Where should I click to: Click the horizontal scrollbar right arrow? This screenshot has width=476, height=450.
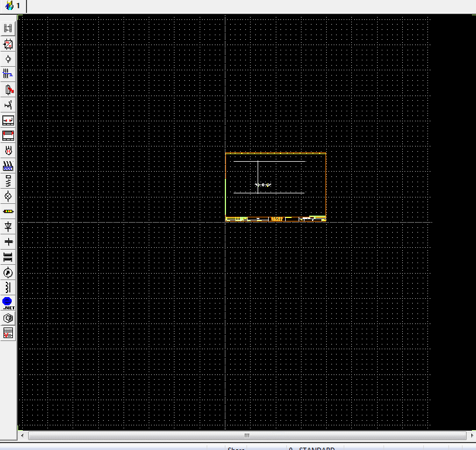coord(472,435)
